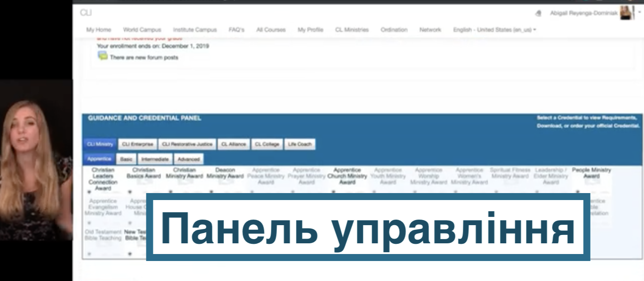
Task: Open the Christian Basics Award credential
Action: (x=144, y=174)
